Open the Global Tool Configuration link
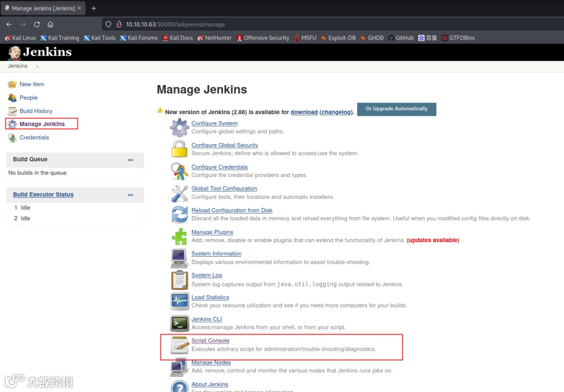The height and width of the screenshot is (392, 564). coord(224,188)
